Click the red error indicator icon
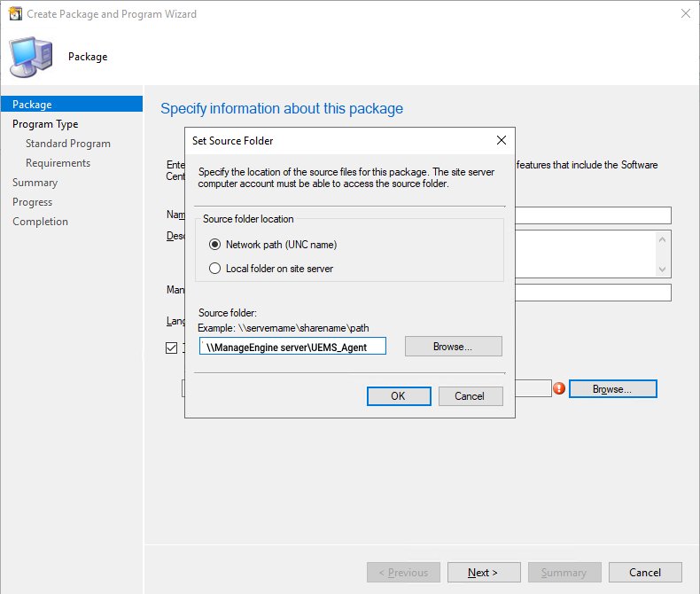The width and height of the screenshot is (700, 594). pos(559,388)
